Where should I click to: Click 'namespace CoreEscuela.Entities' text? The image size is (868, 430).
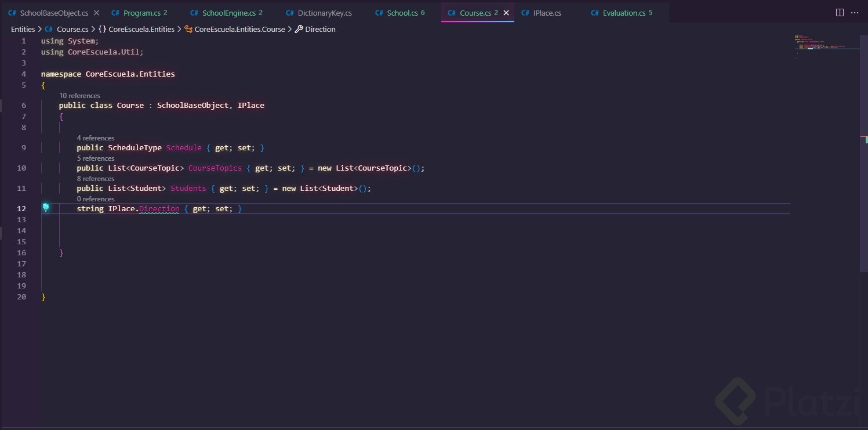[108, 74]
